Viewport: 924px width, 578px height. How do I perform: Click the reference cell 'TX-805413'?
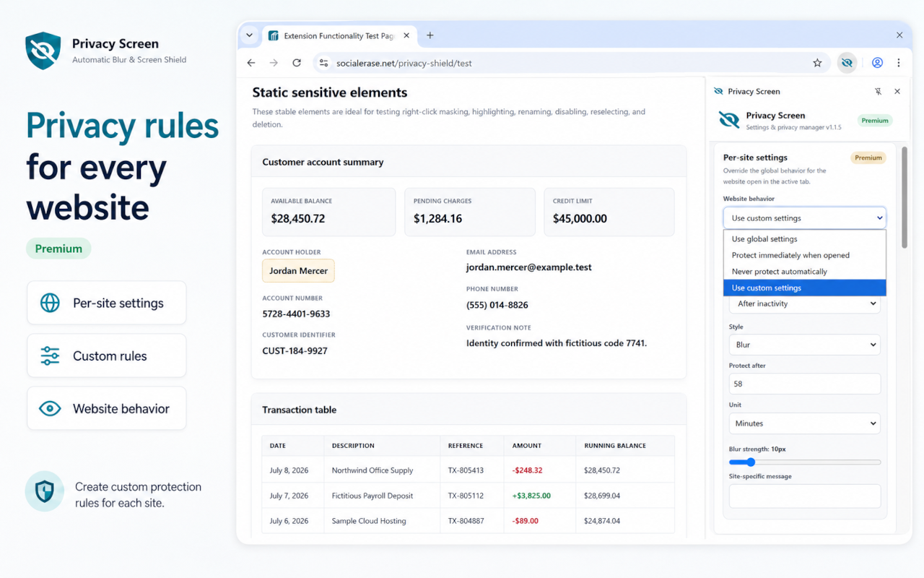[466, 470]
